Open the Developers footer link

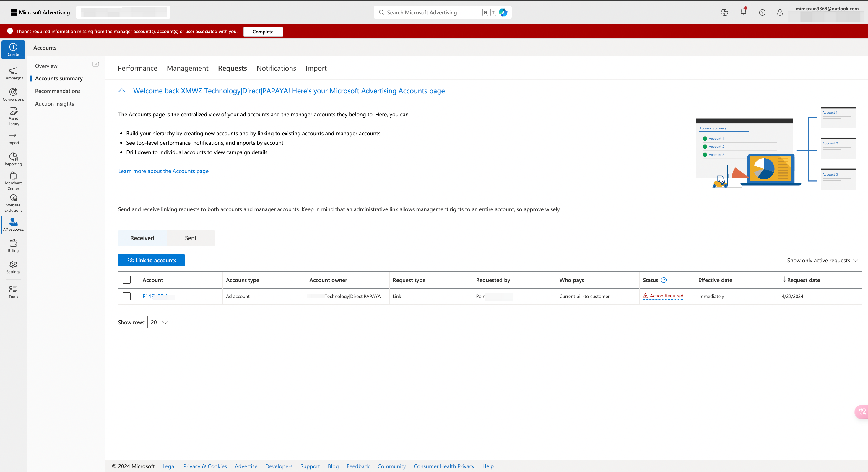pos(279,466)
